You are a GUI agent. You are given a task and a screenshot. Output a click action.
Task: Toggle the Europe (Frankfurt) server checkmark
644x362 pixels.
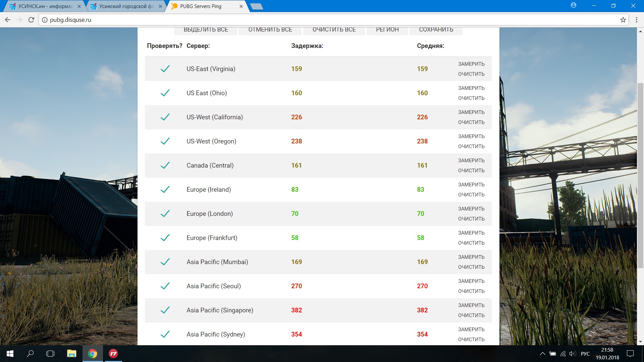click(x=165, y=238)
